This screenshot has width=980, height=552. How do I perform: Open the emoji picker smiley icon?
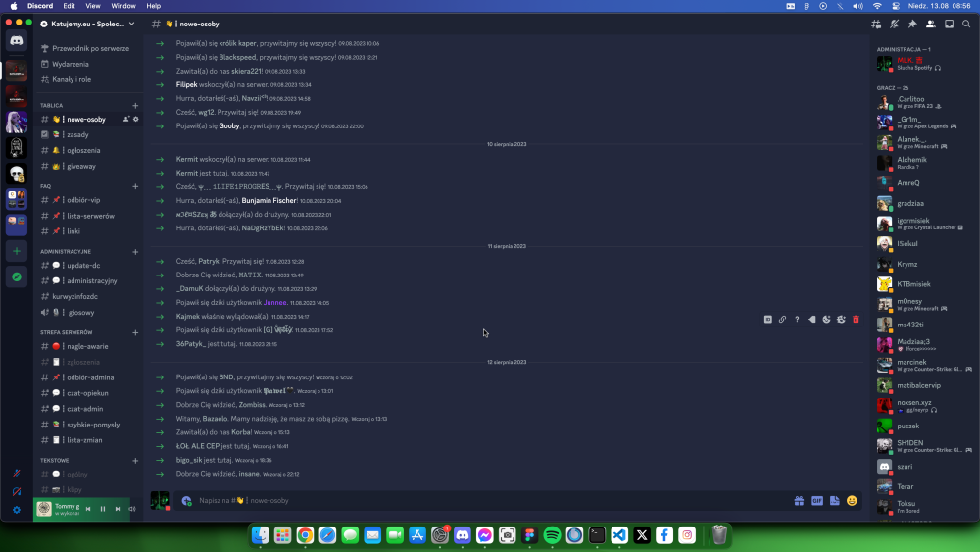coord(852,501)
